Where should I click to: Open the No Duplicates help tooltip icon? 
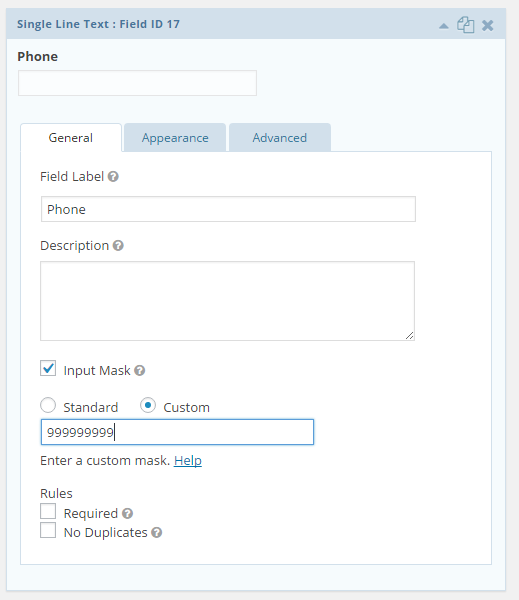coord(157,532)
